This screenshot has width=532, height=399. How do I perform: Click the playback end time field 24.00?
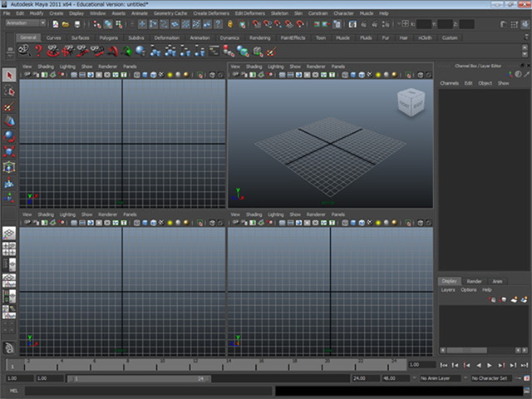click(x=366, y=378)
